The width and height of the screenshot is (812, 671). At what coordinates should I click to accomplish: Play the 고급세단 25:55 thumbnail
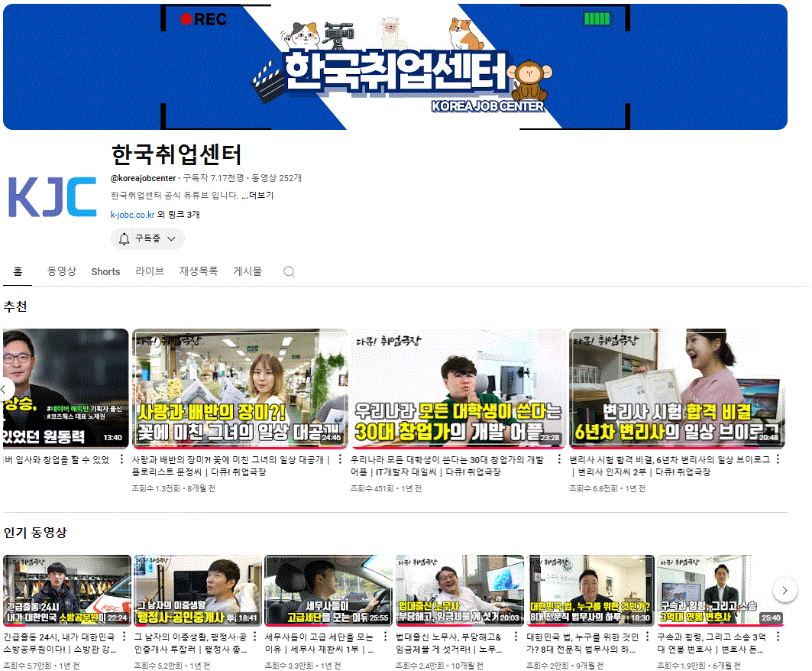click(x=328, y=590)
